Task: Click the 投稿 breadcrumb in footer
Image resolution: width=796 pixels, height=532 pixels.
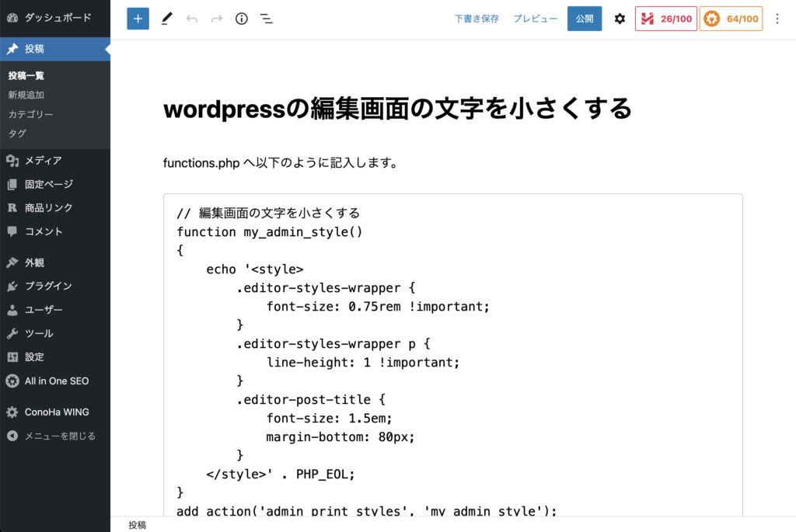Action: click(137, 525)
